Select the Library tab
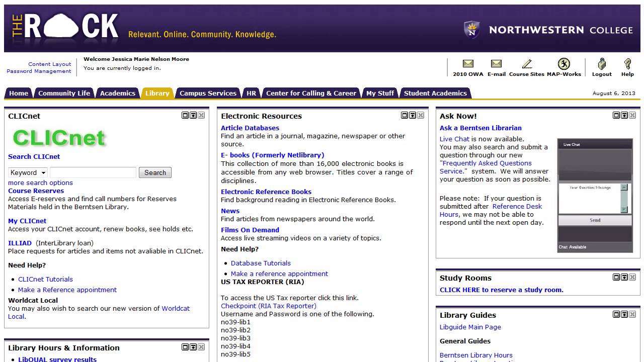This screenshot has width=644, height=362. click(x=157, y=93)
